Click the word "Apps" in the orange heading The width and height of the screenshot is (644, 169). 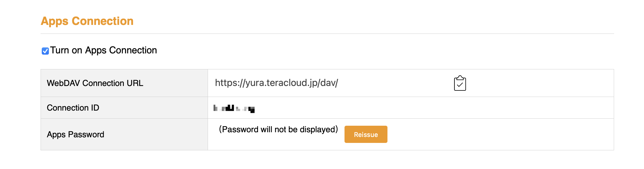[x=55, y=21]
